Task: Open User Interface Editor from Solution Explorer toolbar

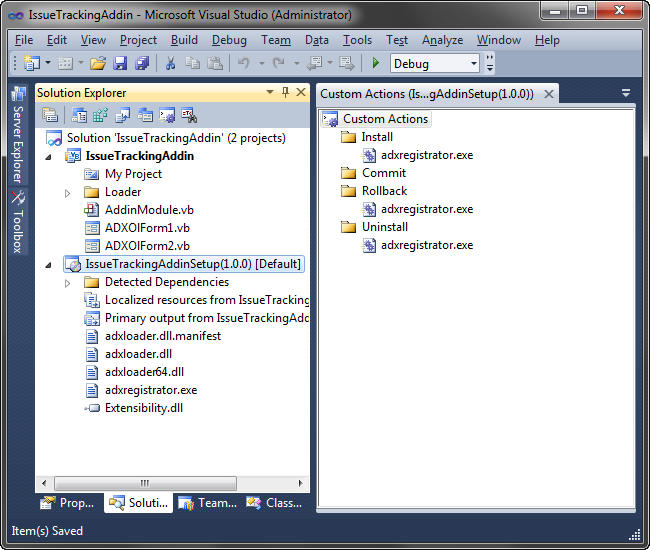Action: click(x=145, y=115)
